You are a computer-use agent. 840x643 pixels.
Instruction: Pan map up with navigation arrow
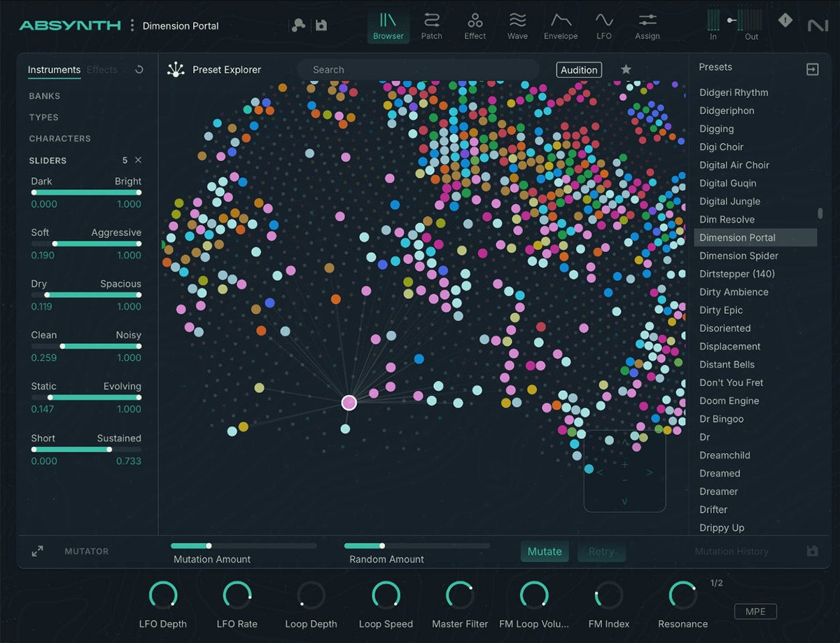tap(625, 442)
